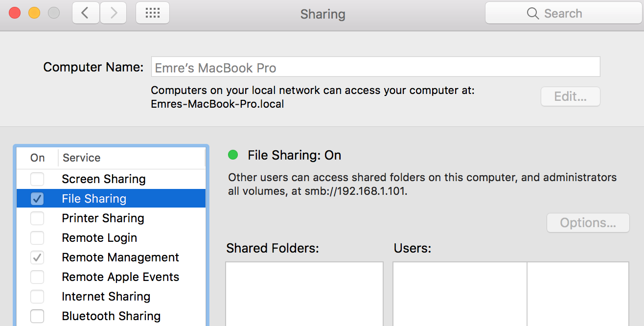
Task: Select the File Sharing service row
Action: 111,198
